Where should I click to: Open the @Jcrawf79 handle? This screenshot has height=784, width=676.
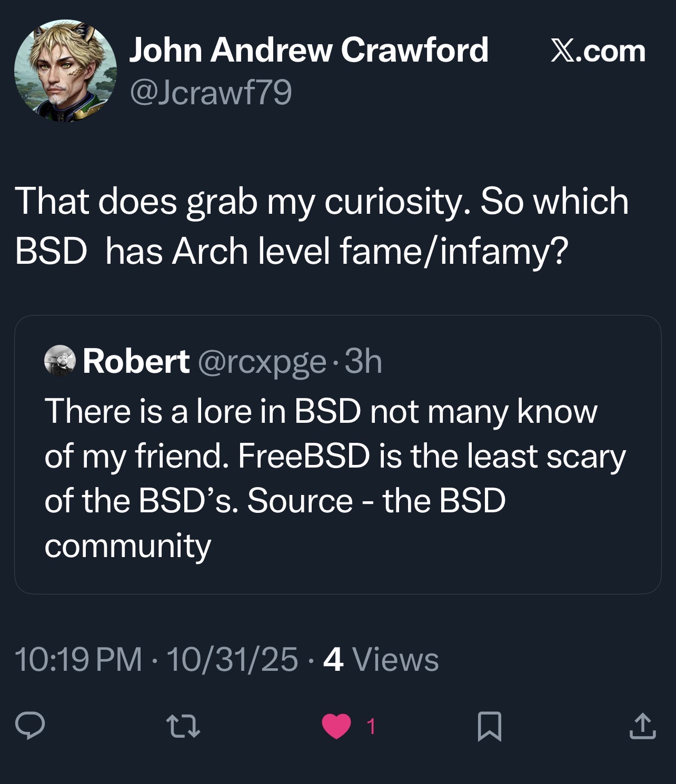point(210,93)
